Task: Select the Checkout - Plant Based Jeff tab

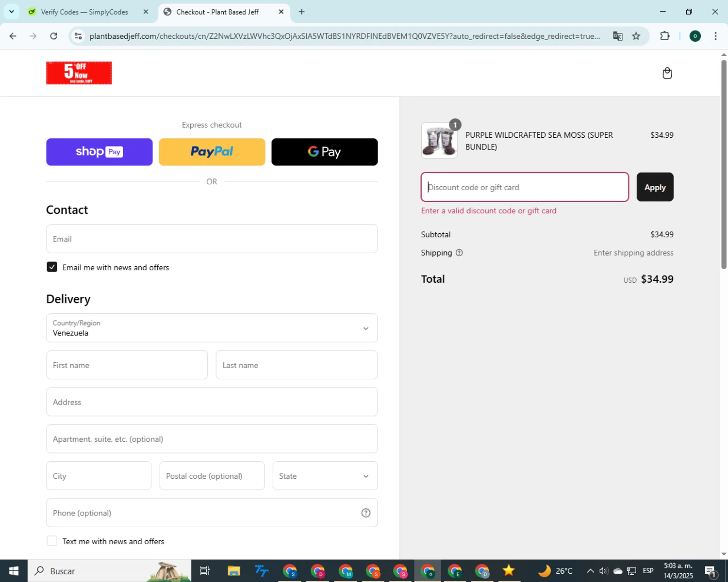Action: point(217,12)
